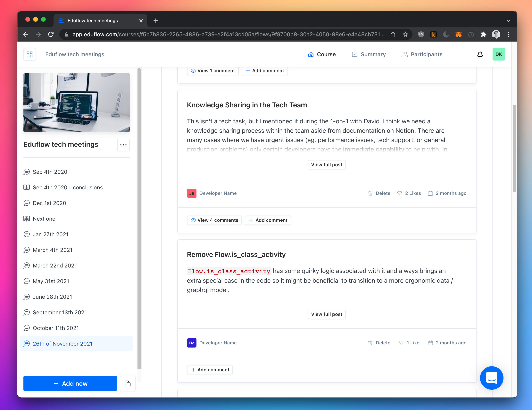This screenshot has height=410, width=532.
Task: Open the Next one activity
Action: 77,219
